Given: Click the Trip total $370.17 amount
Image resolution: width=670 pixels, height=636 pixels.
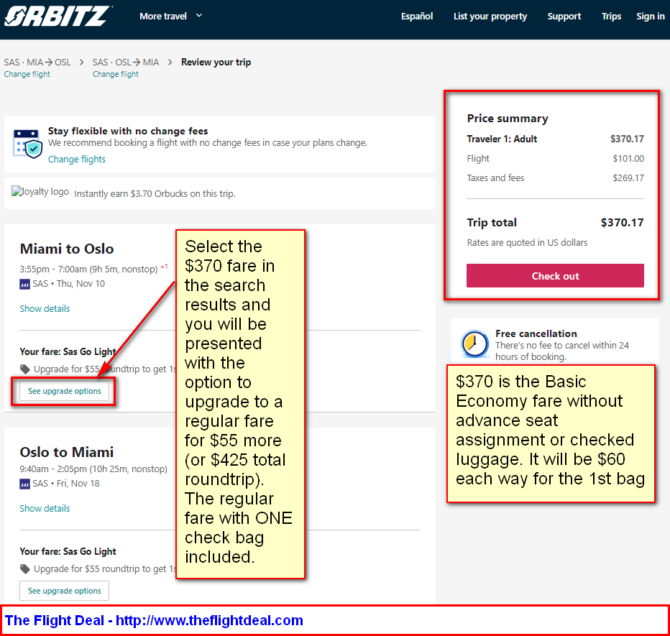Looking at the screenshot, I should (622, 222).
